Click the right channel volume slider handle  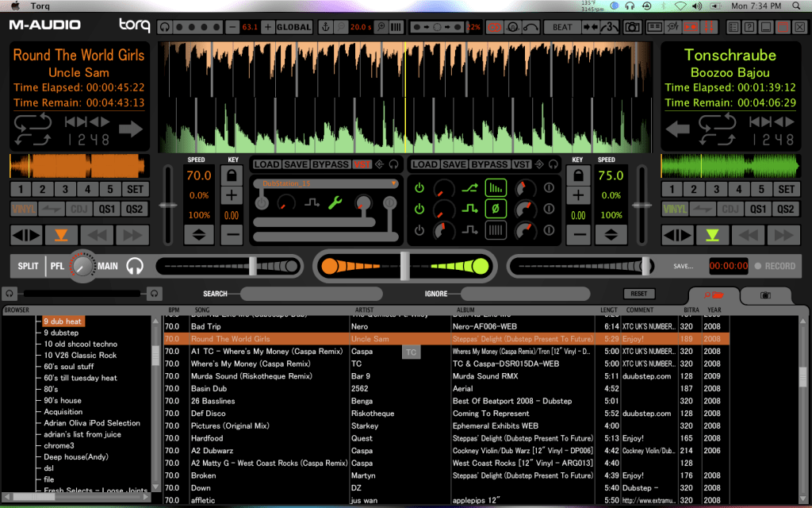(x=645, y=266)
